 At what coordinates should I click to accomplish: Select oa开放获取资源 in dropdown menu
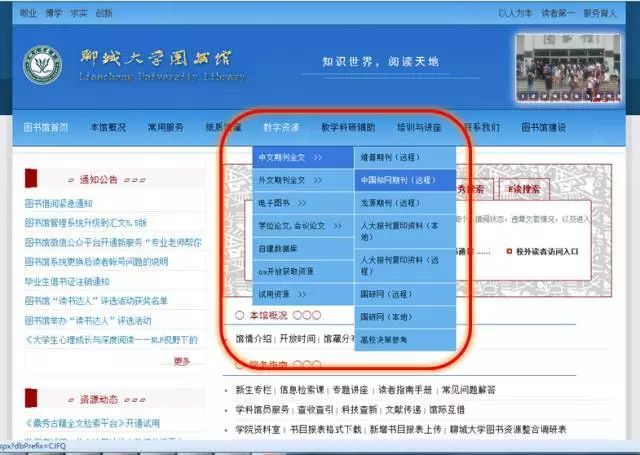(x=303, y=271)
